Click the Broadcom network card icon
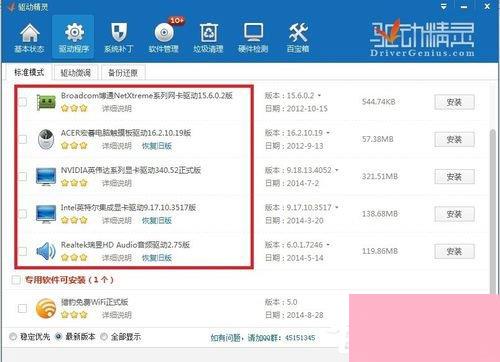500x362 pixels. pyautogui.click(x=46, y=102)
